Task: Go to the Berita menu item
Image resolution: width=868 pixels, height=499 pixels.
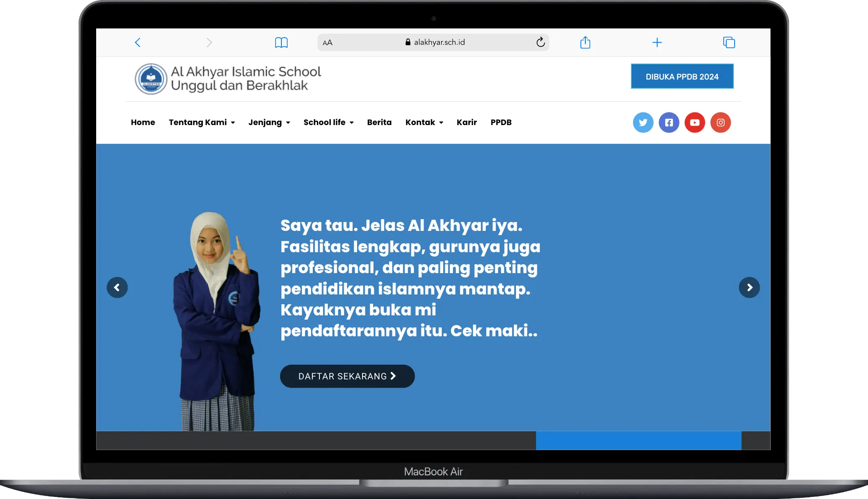Action: pos(379,122)
